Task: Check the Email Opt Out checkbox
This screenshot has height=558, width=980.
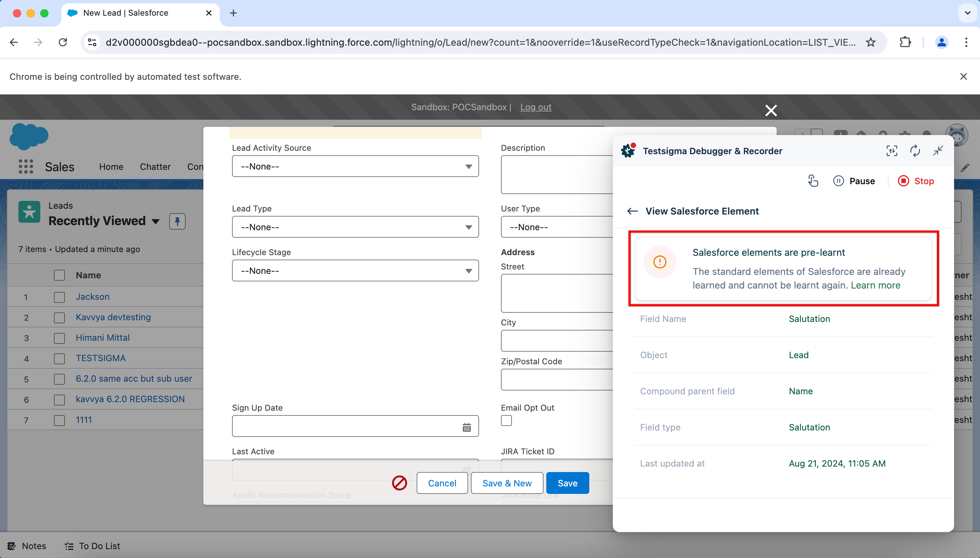Action: tap(506, 421)
